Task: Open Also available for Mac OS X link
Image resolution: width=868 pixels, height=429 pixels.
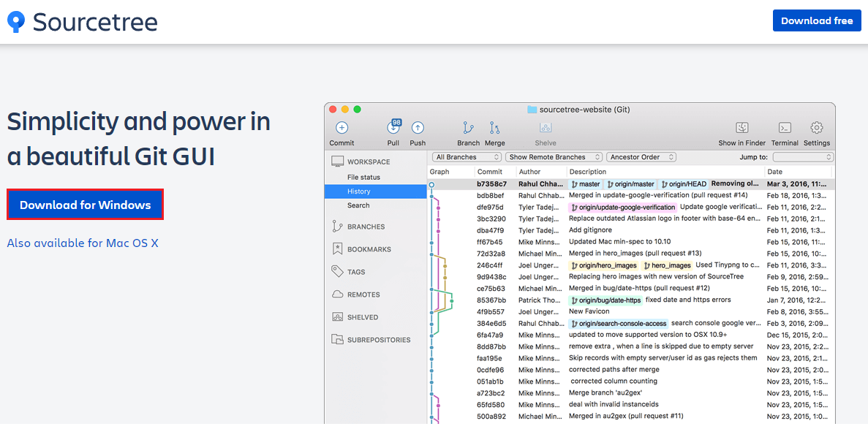Action: (x=83, y=243)
